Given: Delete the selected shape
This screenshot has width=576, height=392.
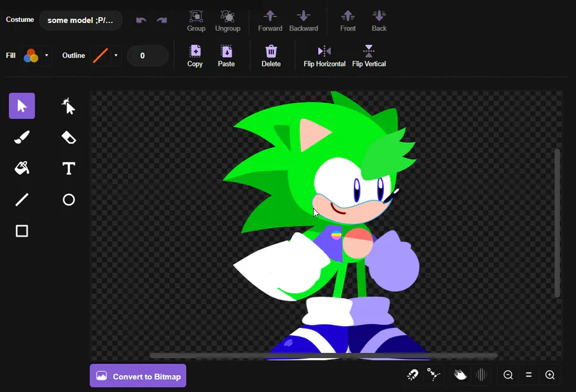Looking at the screenshot, I should (x=271, y=56).
